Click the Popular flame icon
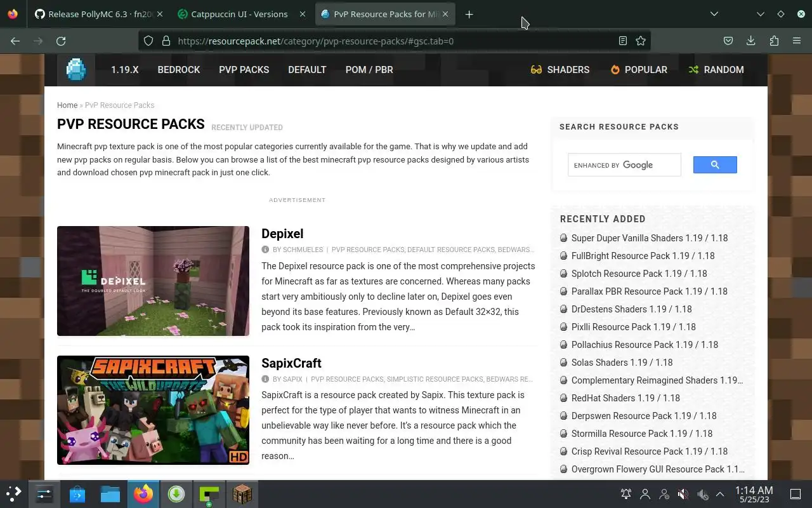The image size is (812, 508). (615, 70)
